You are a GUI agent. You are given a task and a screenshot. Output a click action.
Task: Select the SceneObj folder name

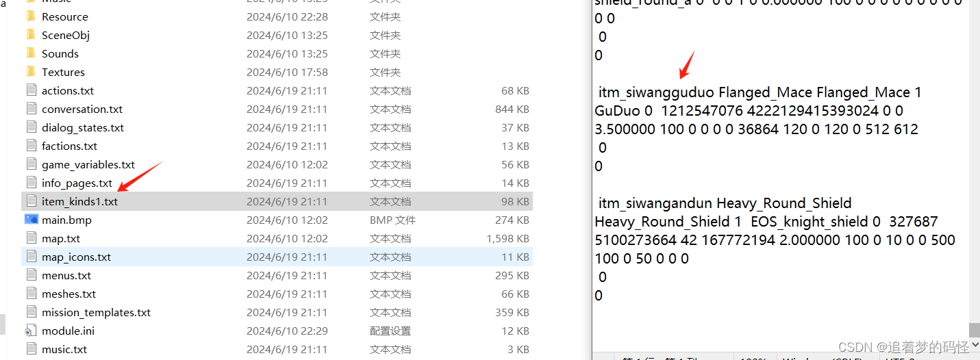pyautogui.click(x=66, y=35)
